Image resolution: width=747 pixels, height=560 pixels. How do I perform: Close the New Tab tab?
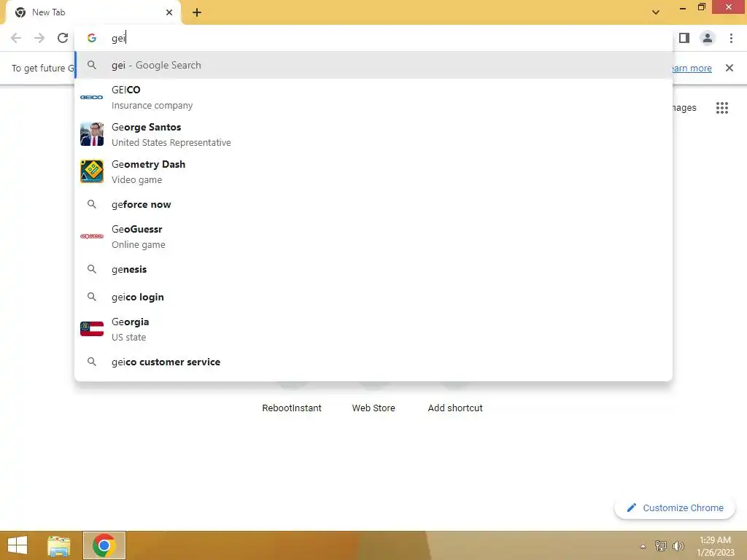click(169, 12)
